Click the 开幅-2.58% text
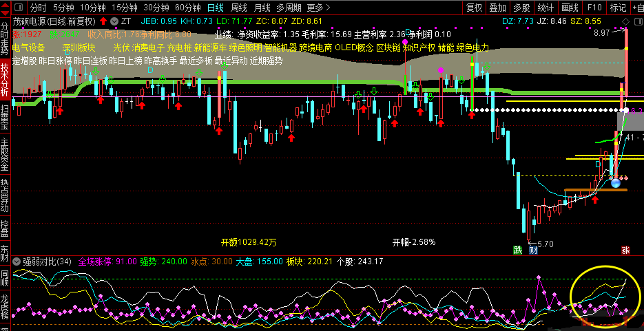Image resolution: width=644 pixels, height=331 pixels. (x=414, y=242)
